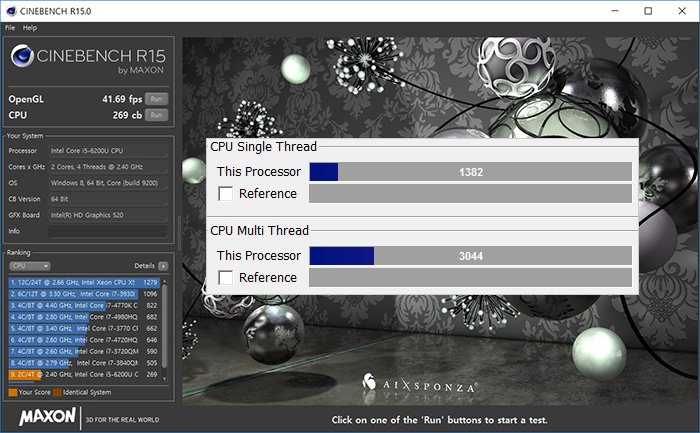Maximize the Cinebench window

pyautogui.click(x=648, y=11)
